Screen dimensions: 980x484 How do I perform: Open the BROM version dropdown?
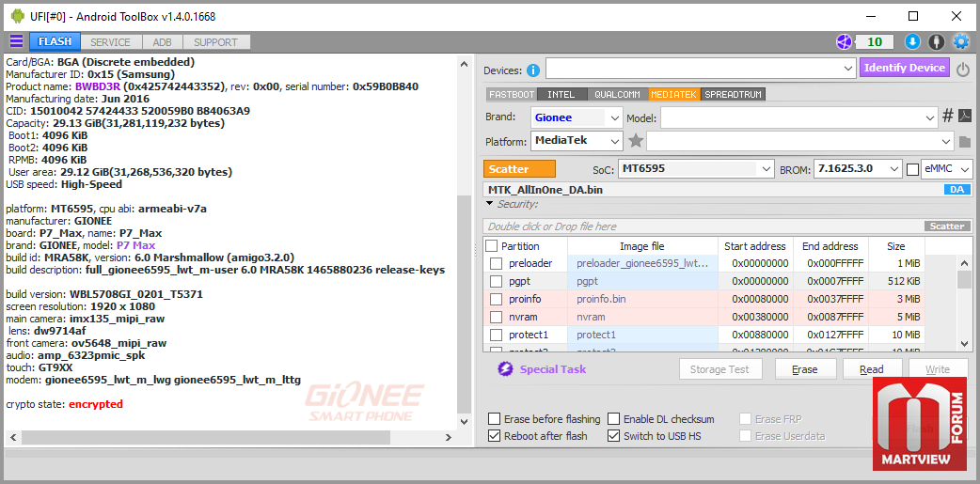(858, 168)
